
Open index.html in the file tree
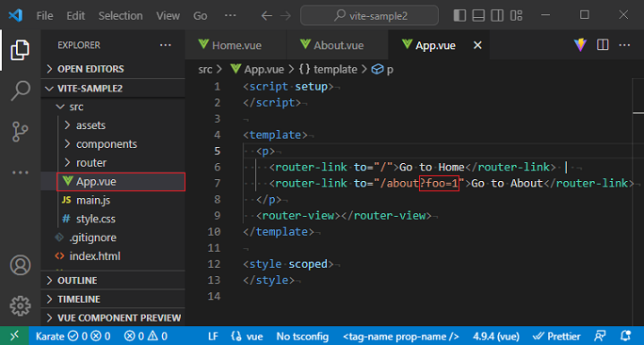[113, 256]
